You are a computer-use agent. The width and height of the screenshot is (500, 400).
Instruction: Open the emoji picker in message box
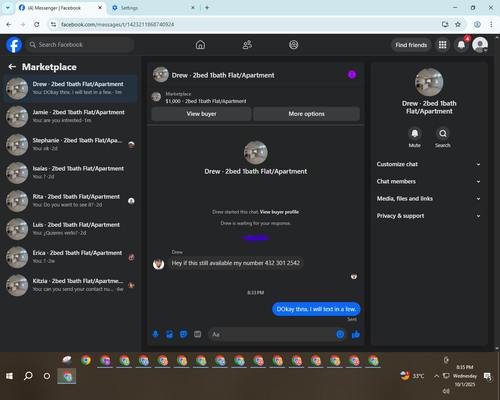click(x=340, y=334)
